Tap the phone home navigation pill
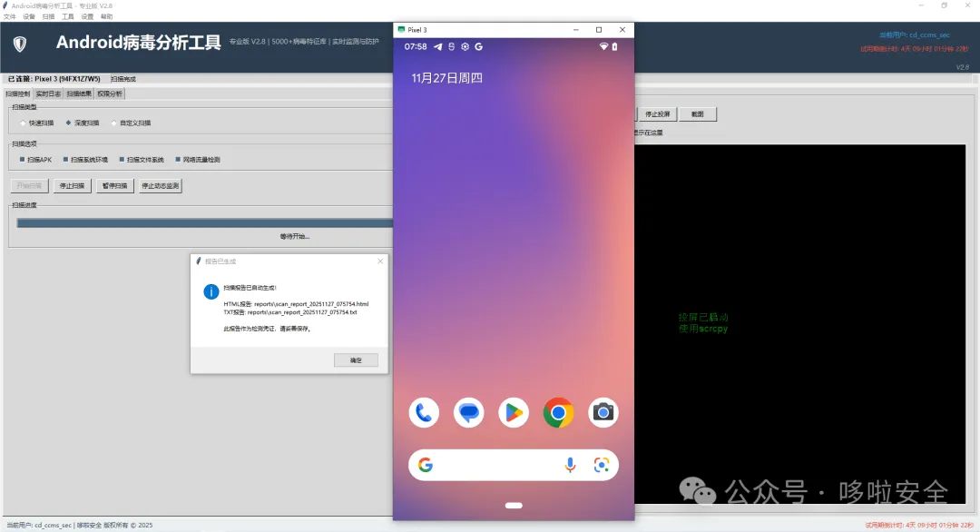This screenshot has width=980, height=532. pos(514,506)
